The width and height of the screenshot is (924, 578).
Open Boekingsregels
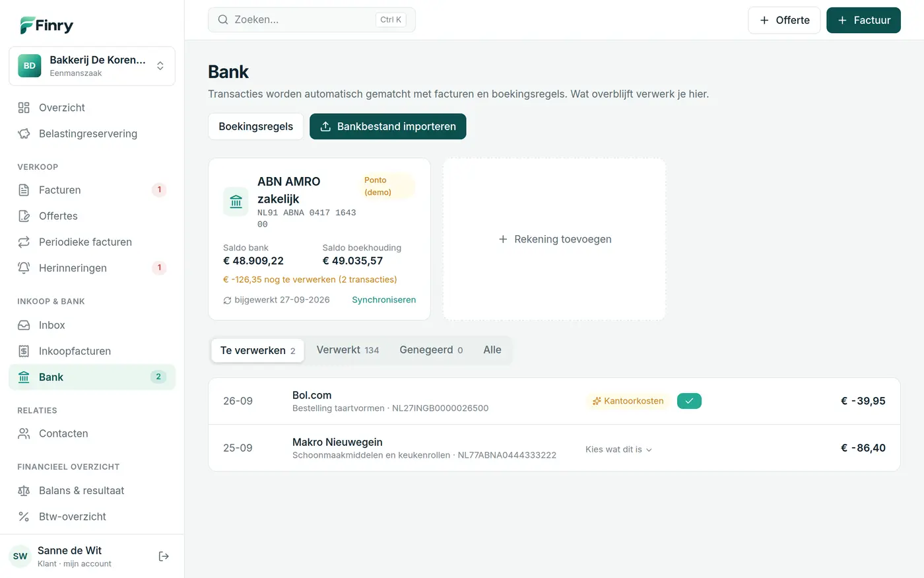click(256, 126)
